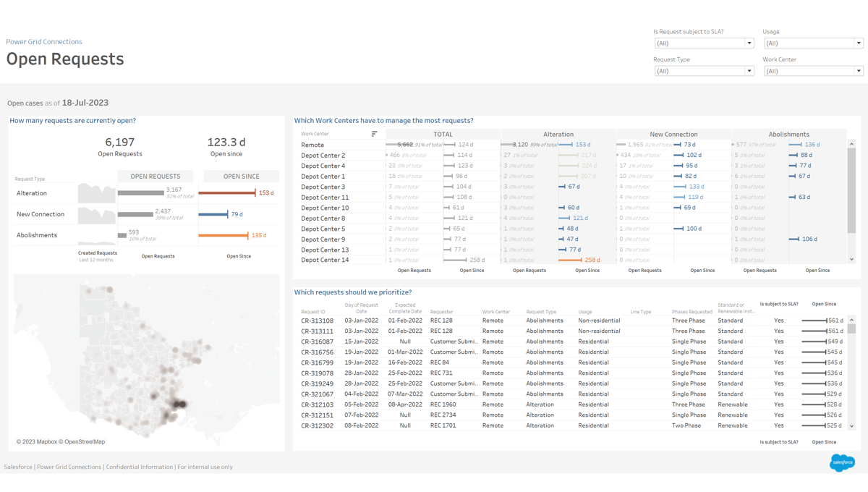Click the dark hotspot cluster on the map
The width and height of the screenshot is (868, 492).
179,404
